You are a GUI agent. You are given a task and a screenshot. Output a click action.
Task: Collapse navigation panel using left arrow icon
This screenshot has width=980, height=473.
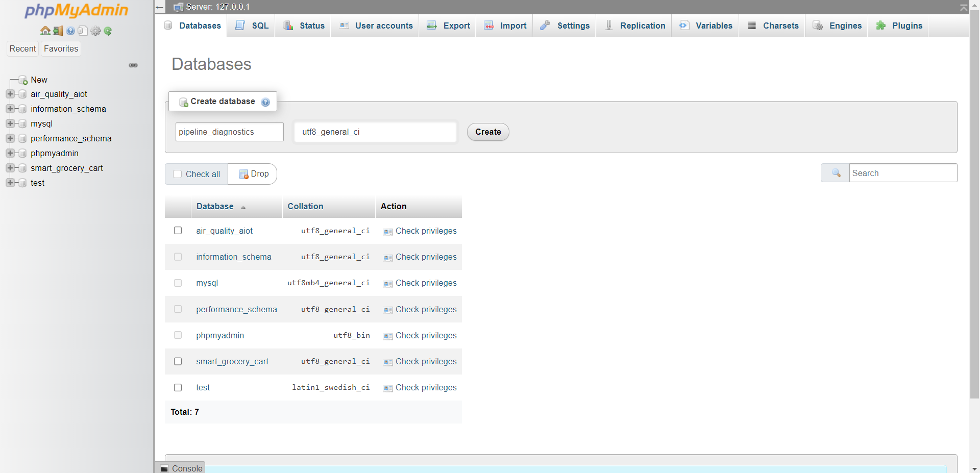point(160,7)
